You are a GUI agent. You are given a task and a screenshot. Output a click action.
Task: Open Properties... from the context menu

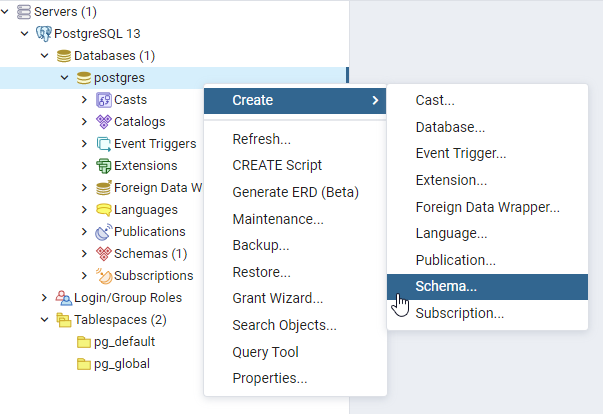coord(269,378)
